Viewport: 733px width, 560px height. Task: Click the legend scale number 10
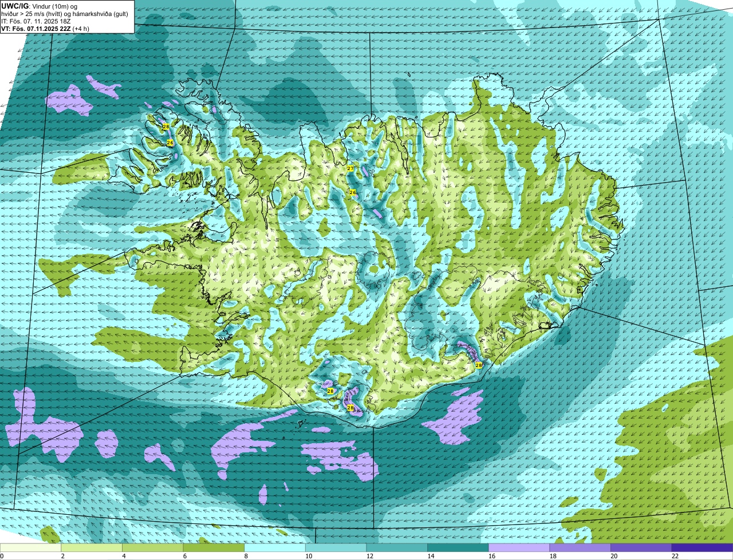(x=308, y=556)
